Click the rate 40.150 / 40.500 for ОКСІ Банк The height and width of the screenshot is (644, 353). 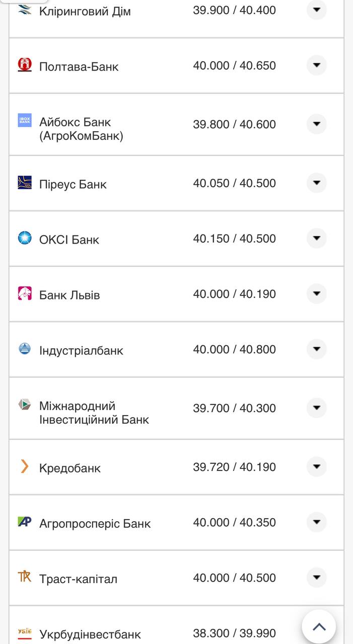[x=234, y=238]
